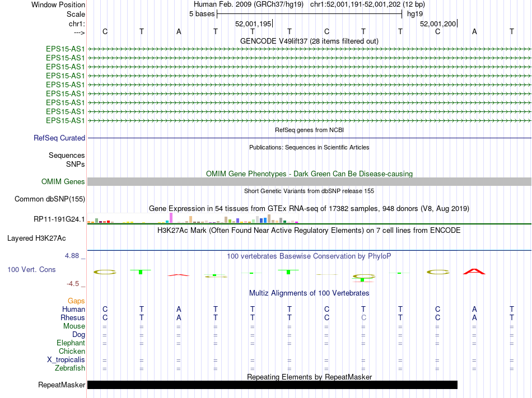
Task: Click the chr1:52,001,191-52,001,202 (12 bp) position text
Action: point(367,4)
